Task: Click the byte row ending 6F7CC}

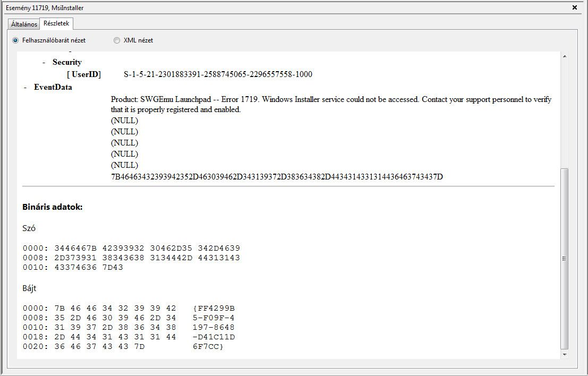Action: 123,346
